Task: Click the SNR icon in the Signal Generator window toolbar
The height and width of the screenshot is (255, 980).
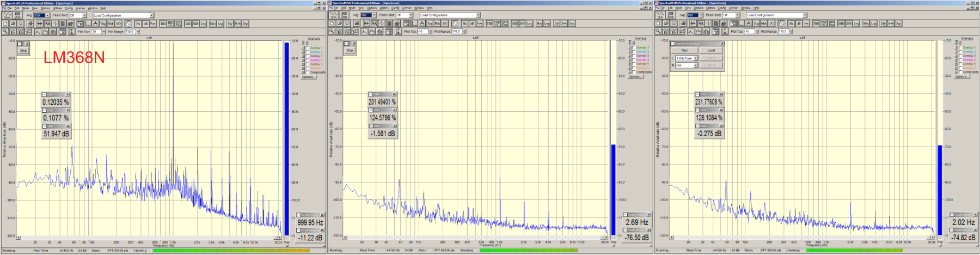Action: [x=849, y=24]
